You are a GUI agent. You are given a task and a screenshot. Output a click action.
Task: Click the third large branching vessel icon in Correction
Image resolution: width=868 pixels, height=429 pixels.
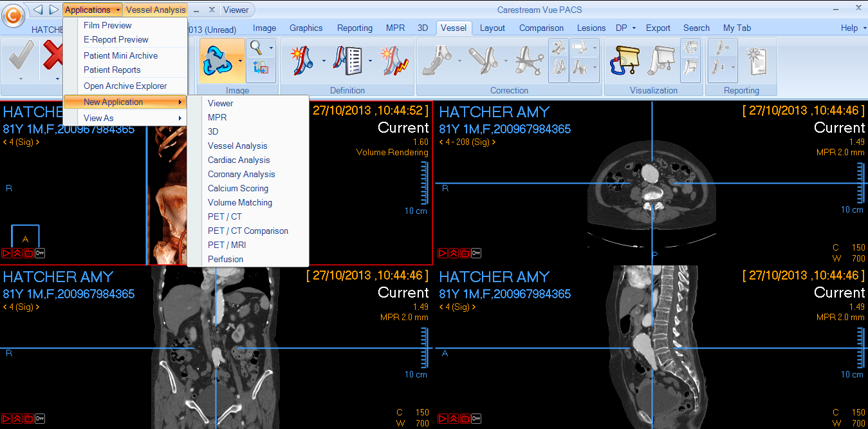(x=530, y=61)
